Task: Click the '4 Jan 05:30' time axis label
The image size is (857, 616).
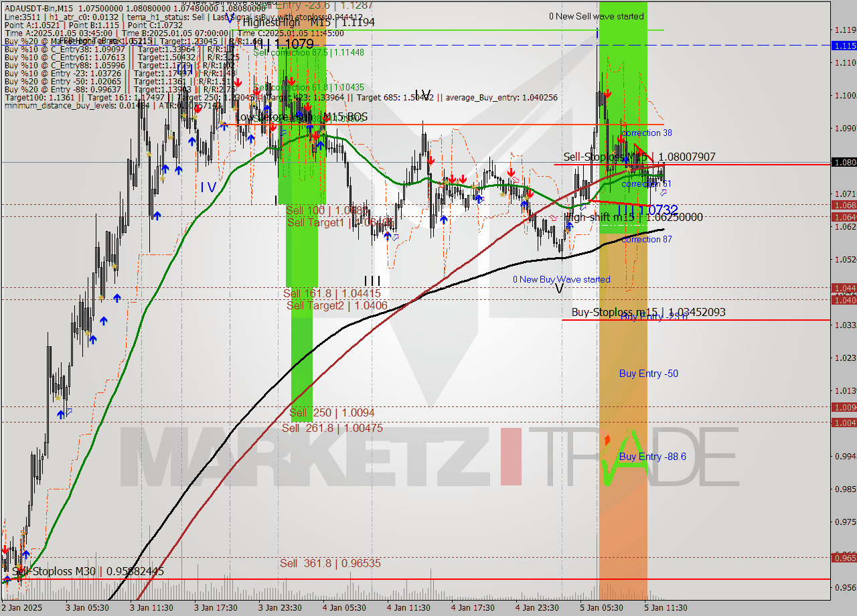Action: point(344,608)
